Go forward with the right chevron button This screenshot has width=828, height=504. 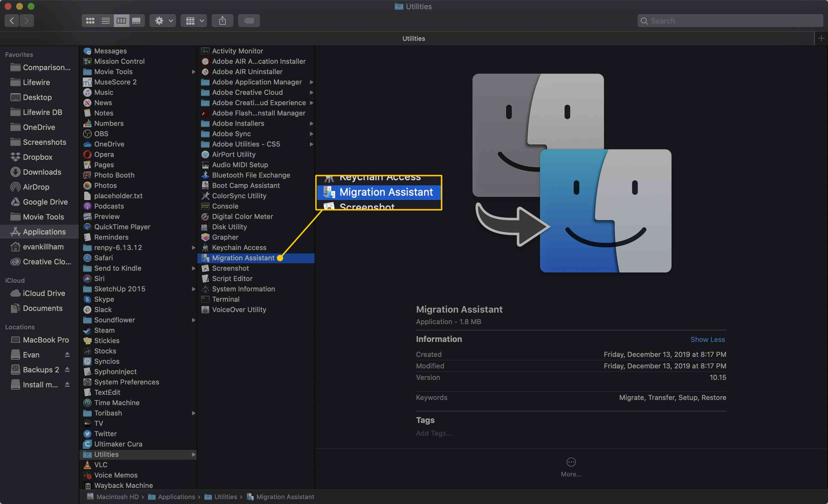26,21
